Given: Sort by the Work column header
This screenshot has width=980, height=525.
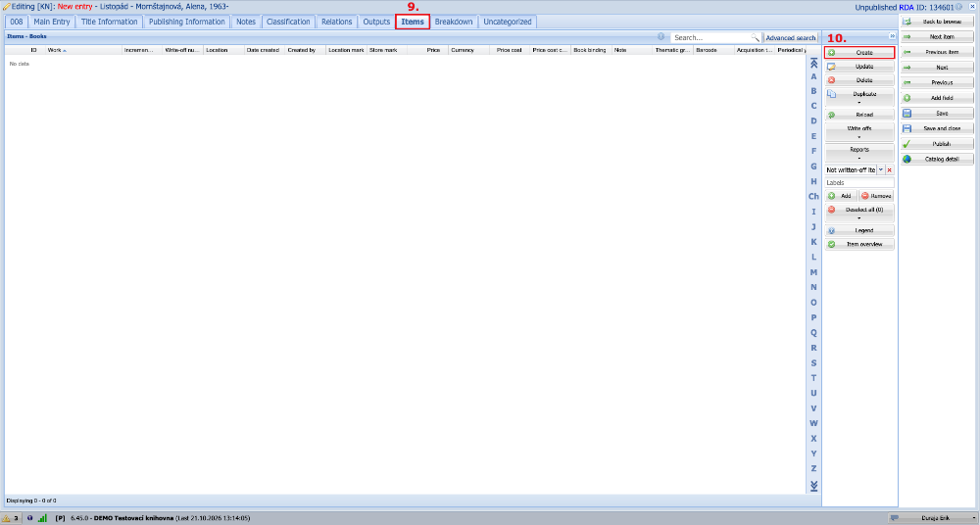Looking at the screenshot, I should click(83, 50).
